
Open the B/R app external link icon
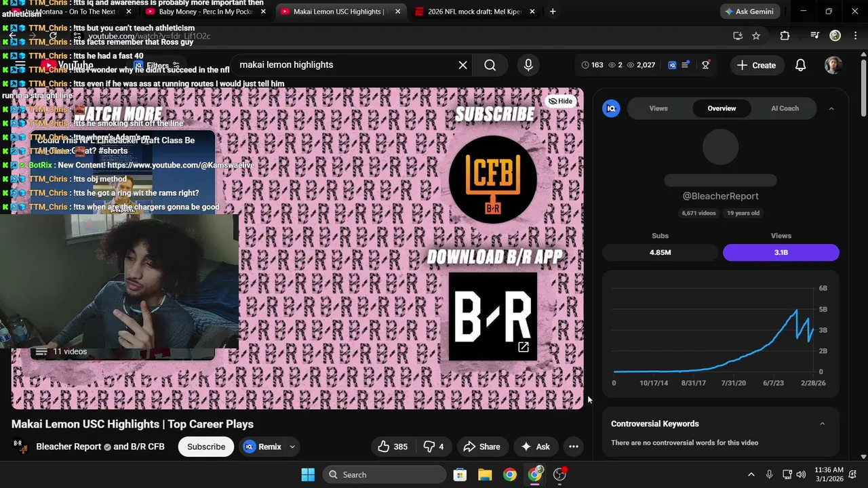(524, 347)
